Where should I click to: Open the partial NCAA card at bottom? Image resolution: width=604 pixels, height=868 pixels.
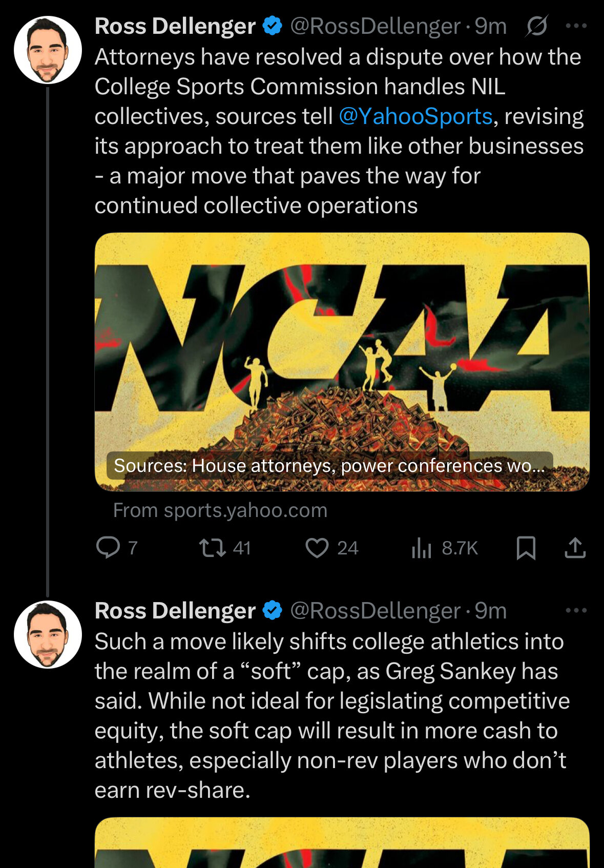[x=342, y=843]
